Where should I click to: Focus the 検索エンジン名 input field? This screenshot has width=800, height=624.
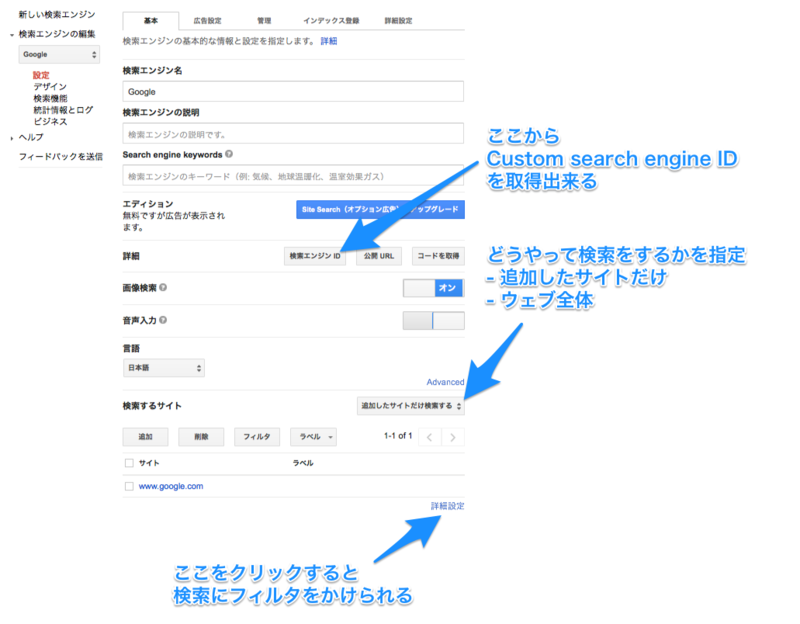tap(293, 91)
